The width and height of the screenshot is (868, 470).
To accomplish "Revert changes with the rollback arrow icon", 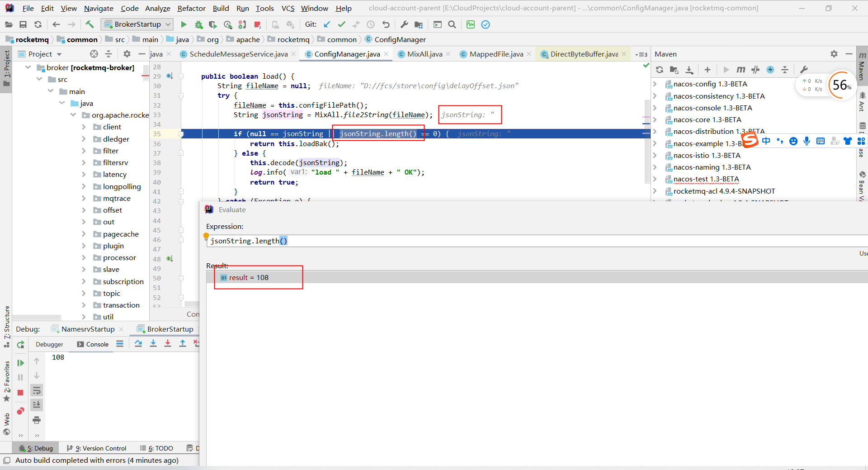I will tap(386, 24).
